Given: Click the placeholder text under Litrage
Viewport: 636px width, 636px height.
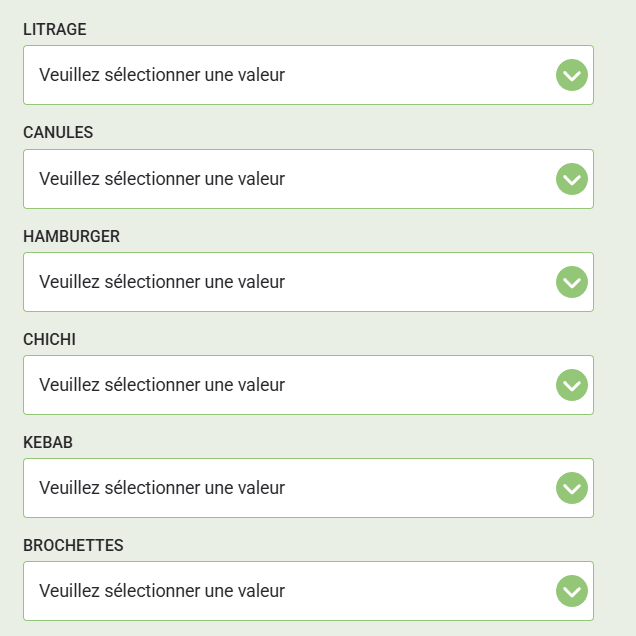Looking at the screenshot, I should point(162,75).
